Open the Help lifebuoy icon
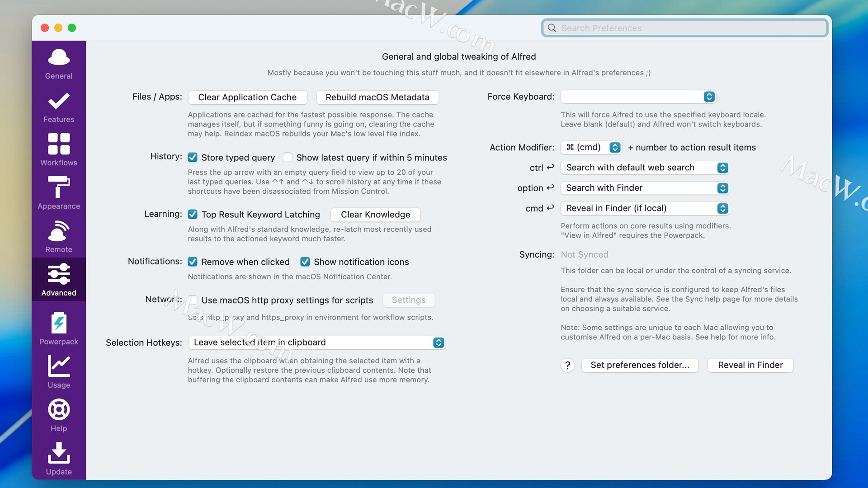This screenshot has height=488, width=868. [59, 409]
